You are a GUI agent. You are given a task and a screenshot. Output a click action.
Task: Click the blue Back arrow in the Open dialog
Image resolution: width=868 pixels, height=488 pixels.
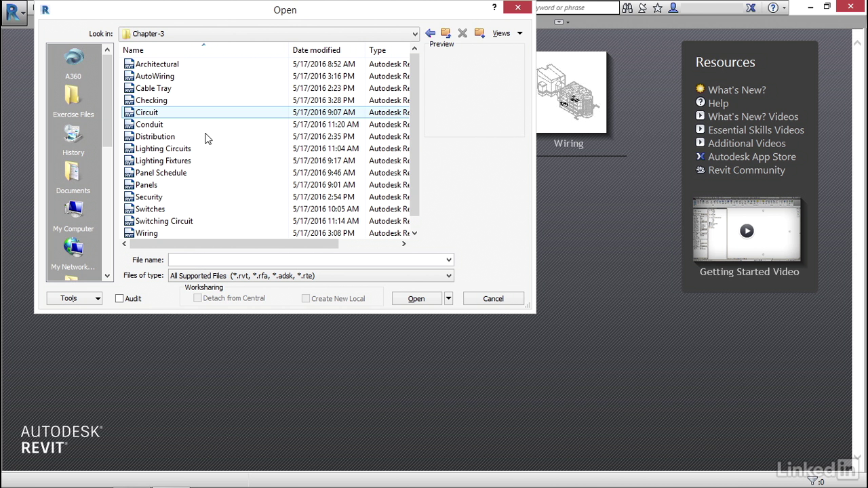[430, 33]
